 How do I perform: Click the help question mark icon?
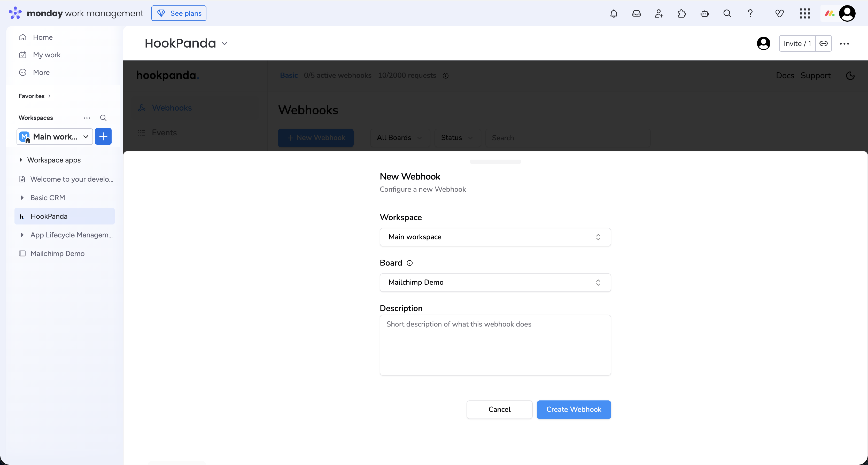click(x=750, y=13)
